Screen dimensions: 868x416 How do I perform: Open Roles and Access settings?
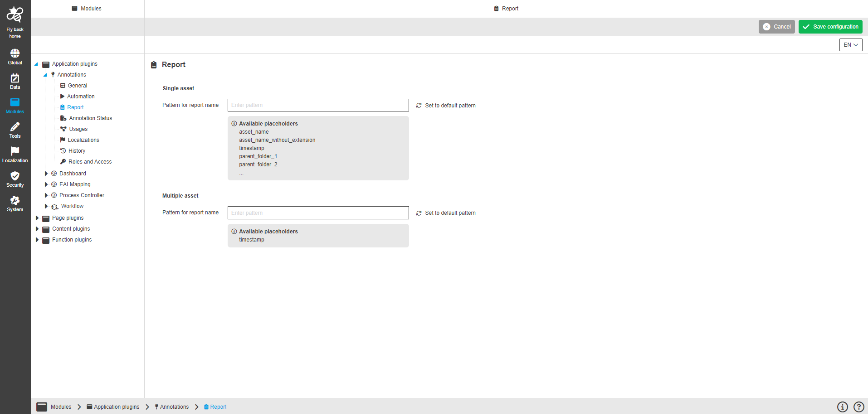click(x=89, y=161)
